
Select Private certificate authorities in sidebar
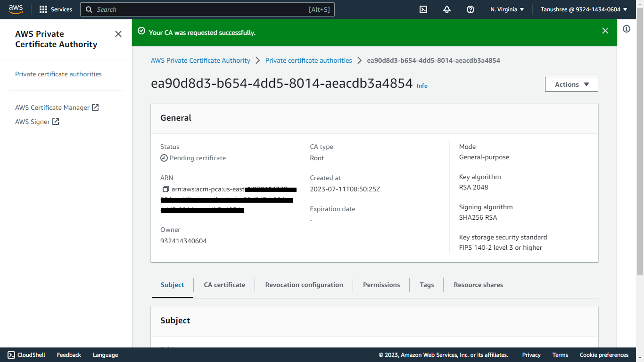pyautogui.click(x=58, y=74)
